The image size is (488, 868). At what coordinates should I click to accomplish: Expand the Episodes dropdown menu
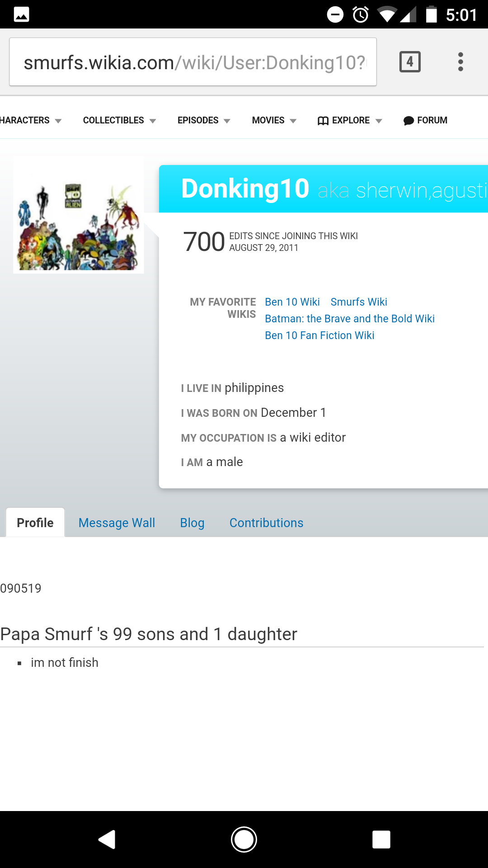[x=204, y=120]
